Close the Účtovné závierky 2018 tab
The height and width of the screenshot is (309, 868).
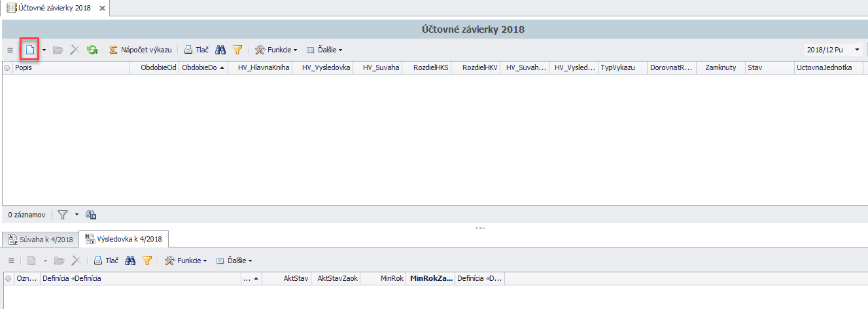point(102,8)
